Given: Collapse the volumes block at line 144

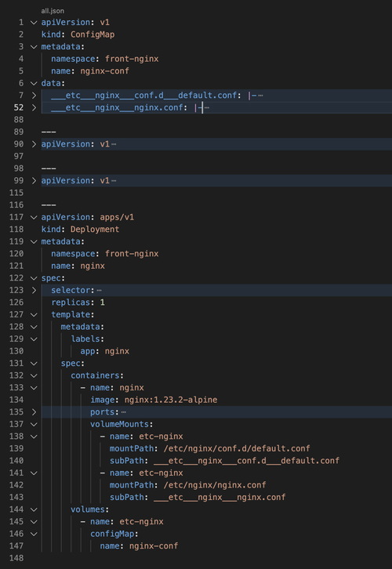Looking at the screenshot, I should click(x=34, y=509).
